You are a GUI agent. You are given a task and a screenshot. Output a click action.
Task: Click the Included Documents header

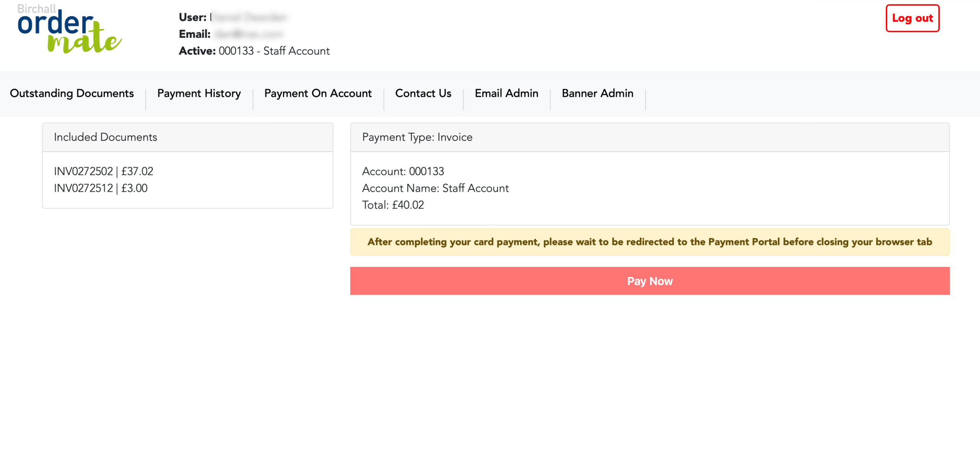click(105, 137)
